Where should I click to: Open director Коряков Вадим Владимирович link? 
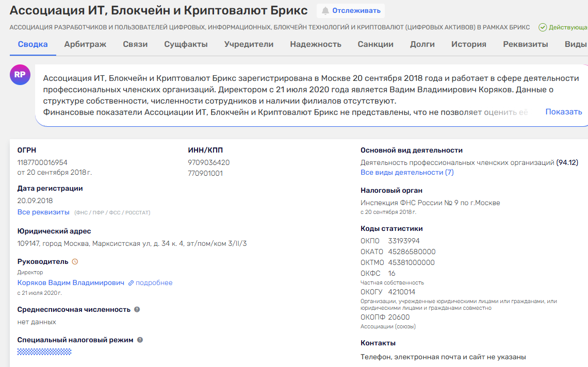coord(71,282)
